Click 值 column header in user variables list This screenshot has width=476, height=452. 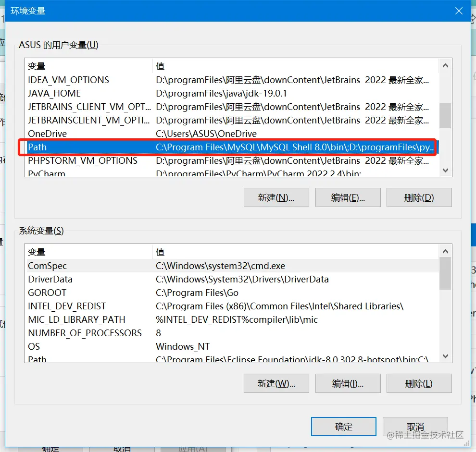[295, 66]
